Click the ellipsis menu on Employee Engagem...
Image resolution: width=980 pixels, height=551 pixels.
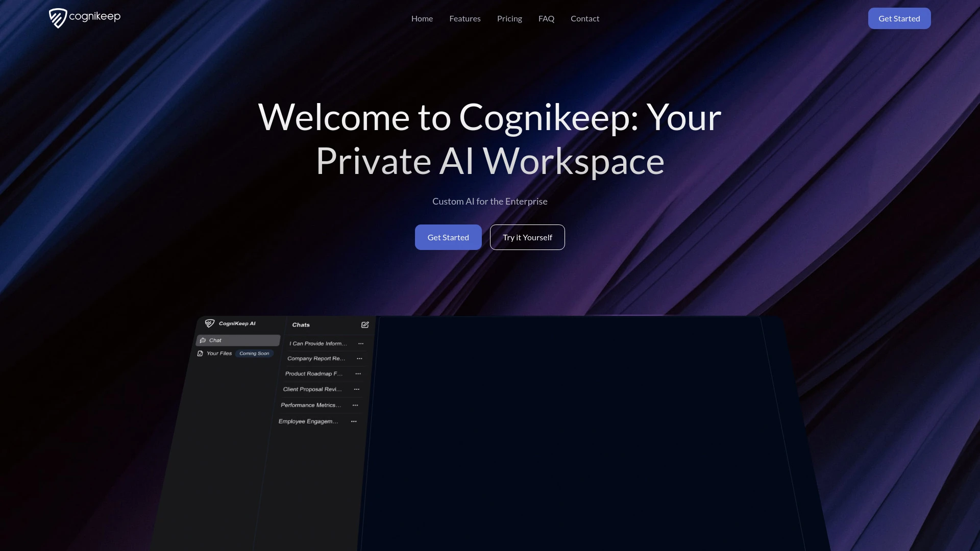354,421
